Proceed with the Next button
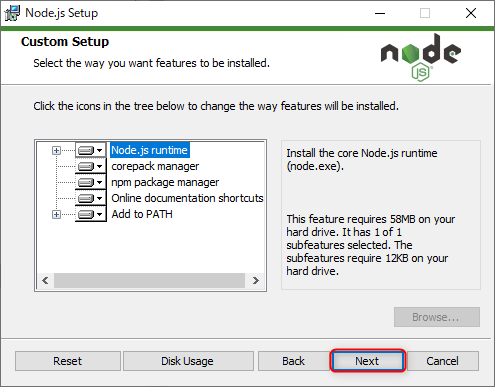Image resolution: width=495 pixels, height=387 pixels. 368,361
